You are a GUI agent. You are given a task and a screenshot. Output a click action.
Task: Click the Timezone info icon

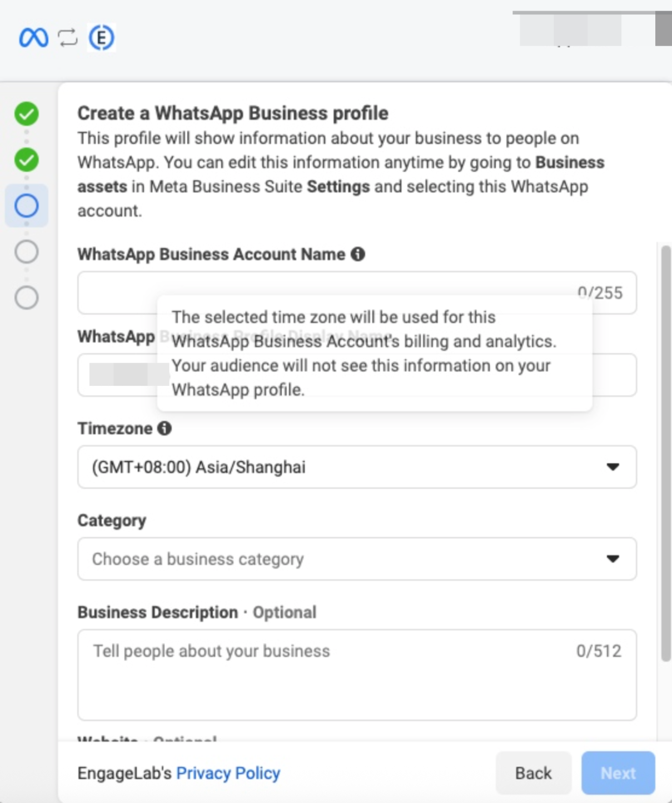coord(164,428)
